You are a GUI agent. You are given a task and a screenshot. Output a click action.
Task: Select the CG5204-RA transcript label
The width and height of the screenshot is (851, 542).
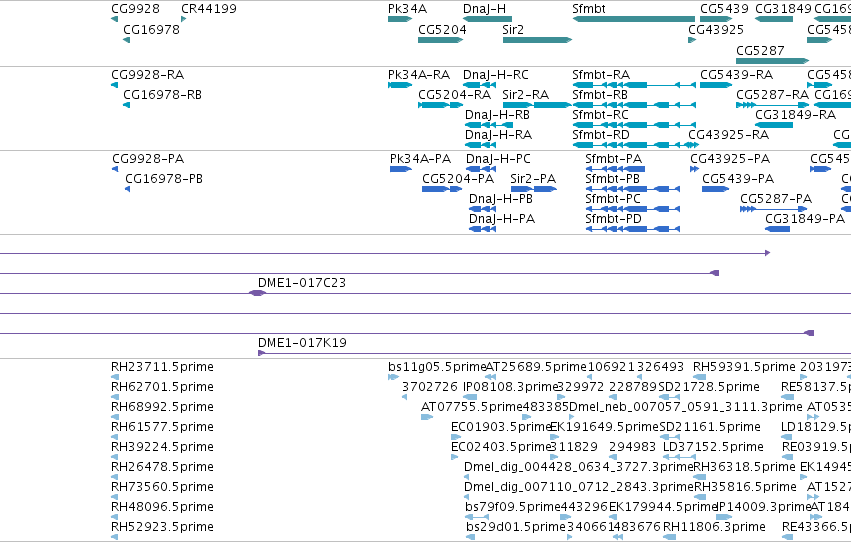[x=454, y=95]
